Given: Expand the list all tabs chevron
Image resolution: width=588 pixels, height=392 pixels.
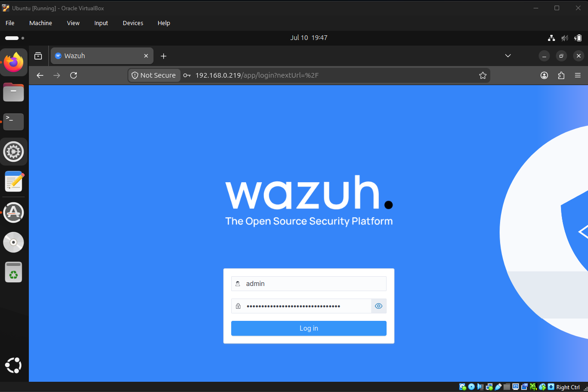Looking at the screenshot, I should pyautogui.click(x=508, y=56).
